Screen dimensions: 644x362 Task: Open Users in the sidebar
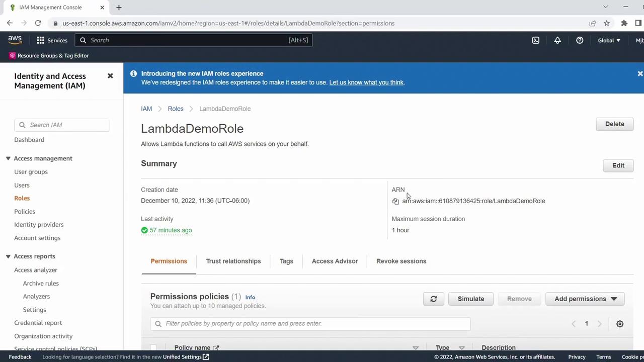point(22,185)
